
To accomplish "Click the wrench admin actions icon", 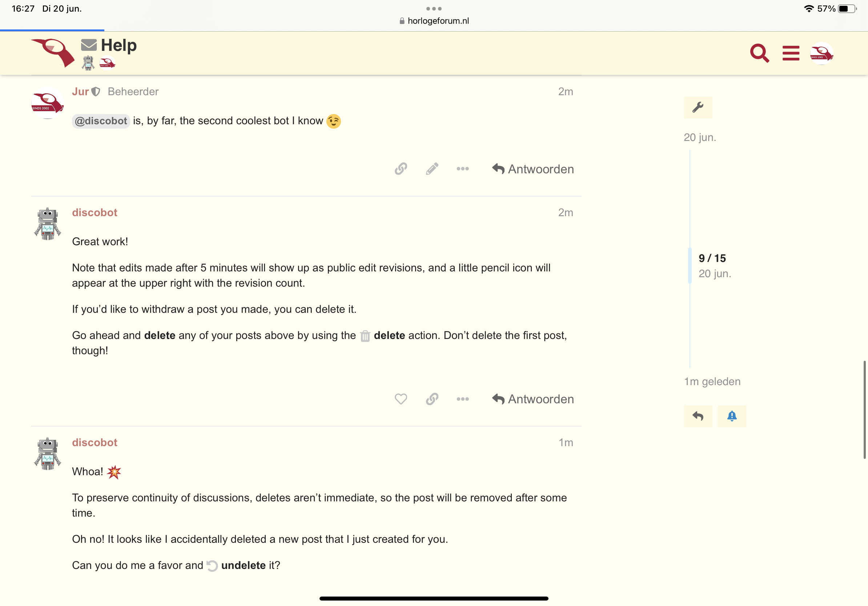I will pyautogui.click(x=698, y=108).
